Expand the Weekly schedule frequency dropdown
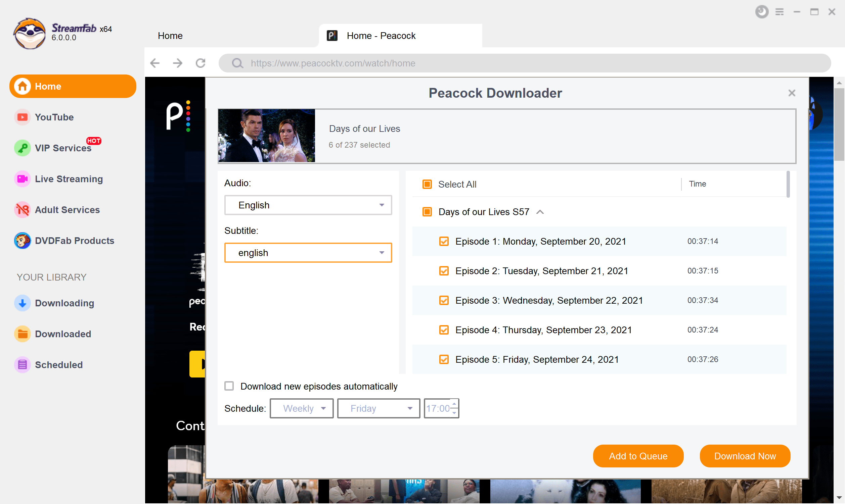 click(302, 409)
